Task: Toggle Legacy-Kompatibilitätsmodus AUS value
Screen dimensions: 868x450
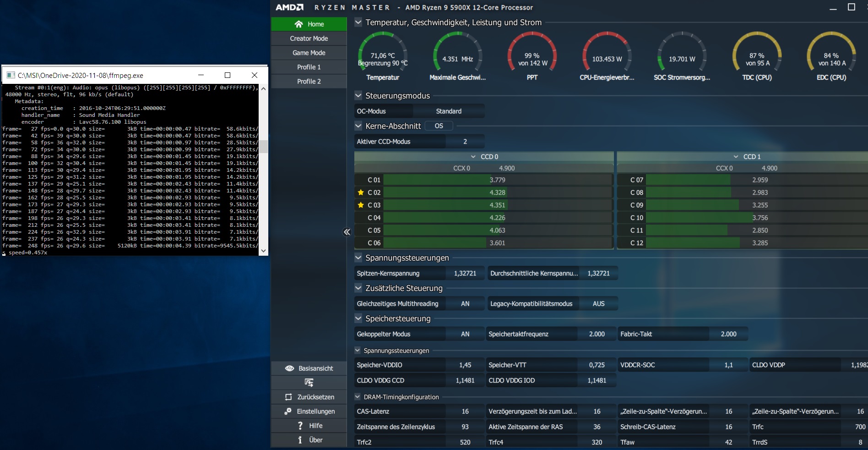Action: tap(599, 303)
